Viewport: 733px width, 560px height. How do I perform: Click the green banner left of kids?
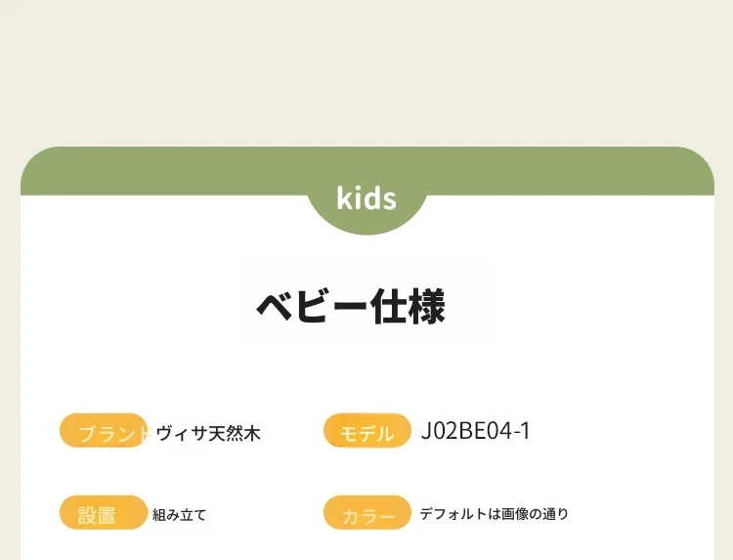tap(163, 171)
